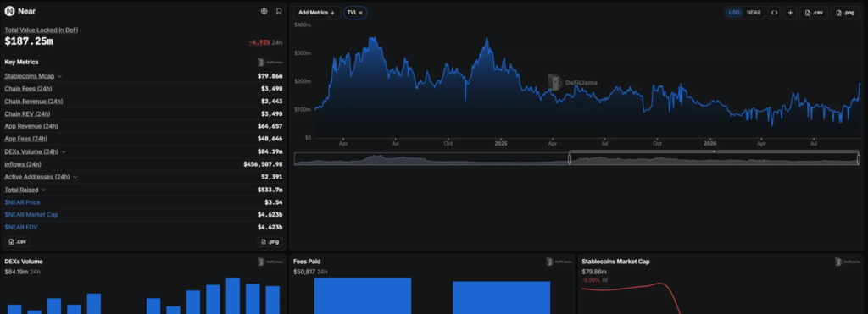Click the tallest bar in DEXs Volume chart
Screen dimensions: 868x314
point(233,295)
